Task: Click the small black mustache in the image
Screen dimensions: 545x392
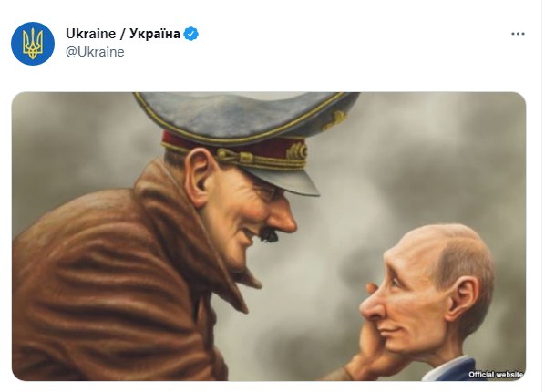Action: pos(270,235)
